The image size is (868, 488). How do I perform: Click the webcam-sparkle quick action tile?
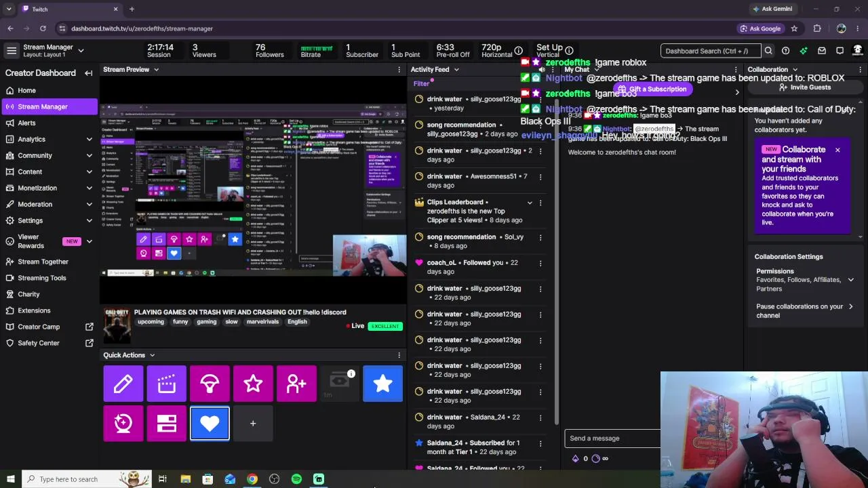coord(123,424)
